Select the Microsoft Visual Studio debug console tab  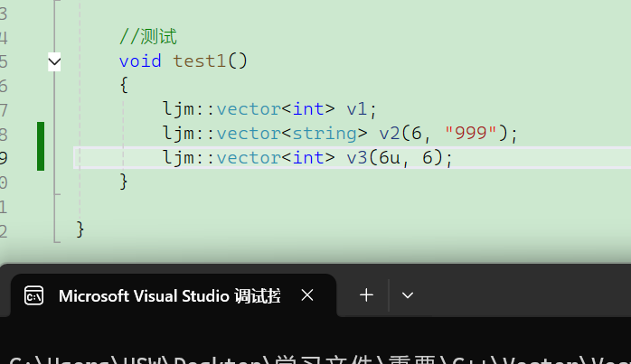(x=173, y=296)
